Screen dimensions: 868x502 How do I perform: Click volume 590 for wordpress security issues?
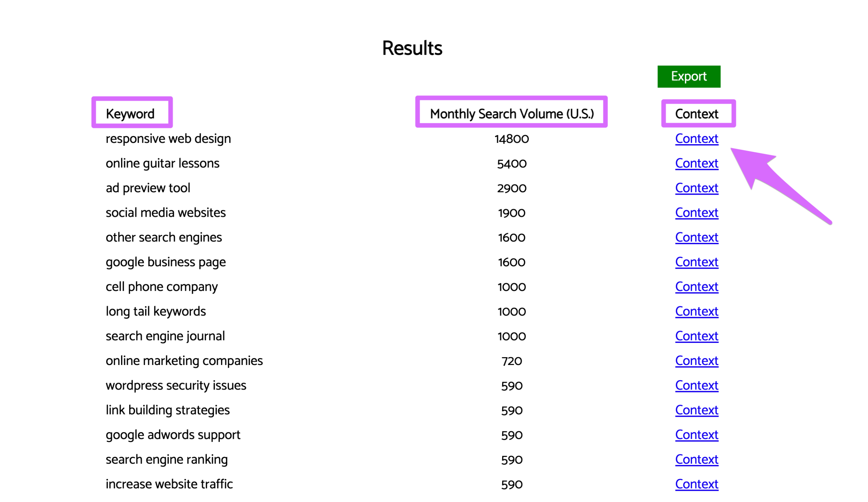pos(512,386)
